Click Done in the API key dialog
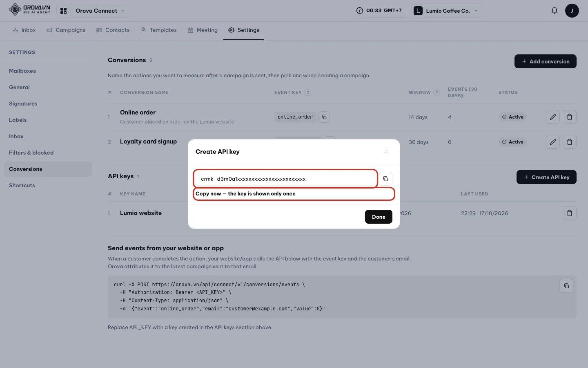588x368 pixels. pos(379,217)
